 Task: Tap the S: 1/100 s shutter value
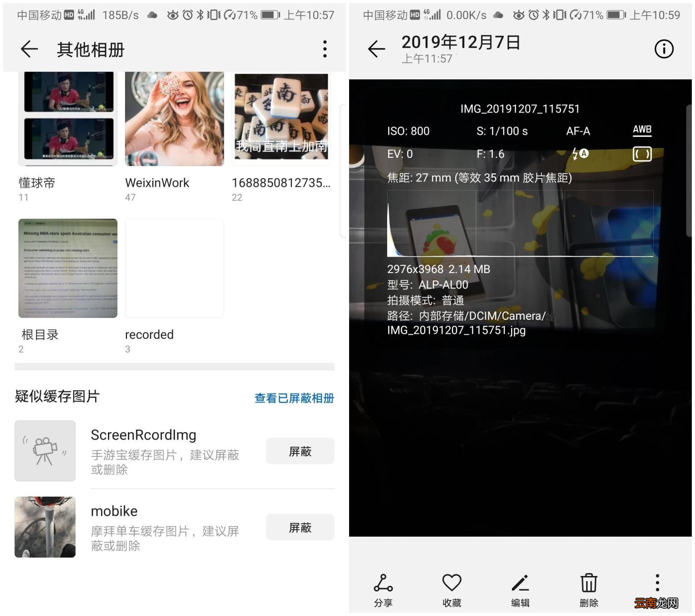click(x=502, y=132)
